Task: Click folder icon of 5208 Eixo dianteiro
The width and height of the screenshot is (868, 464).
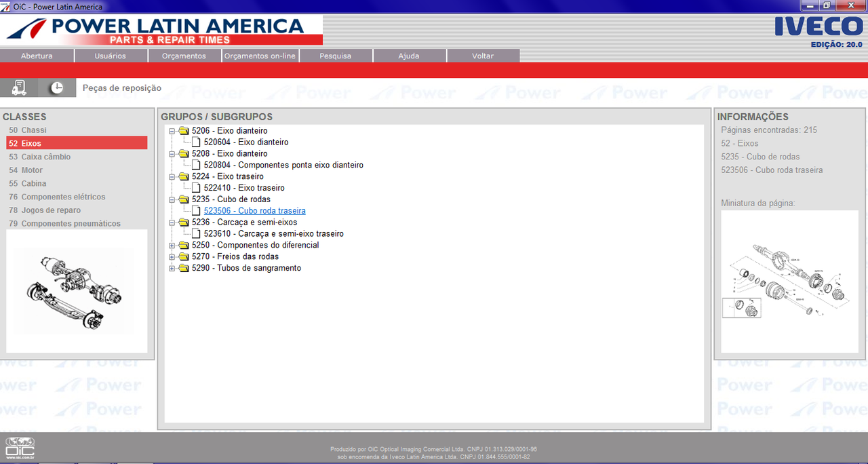Action: point(184,154)
